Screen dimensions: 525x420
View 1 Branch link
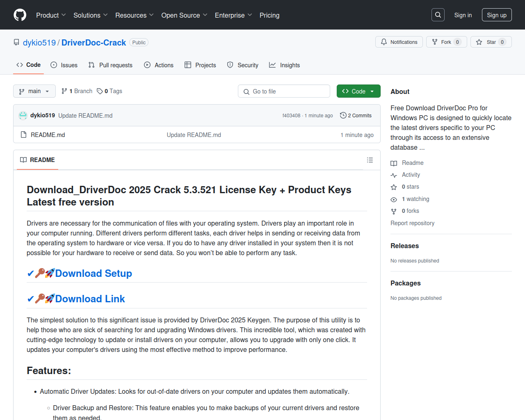77,91
